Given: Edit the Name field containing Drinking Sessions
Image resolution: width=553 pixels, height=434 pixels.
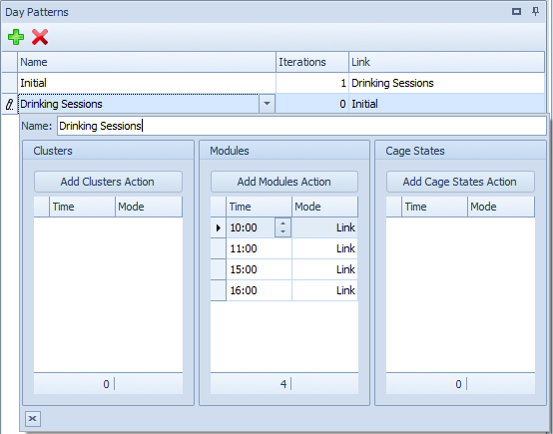Looking at the screenshot, I should 302,126.
